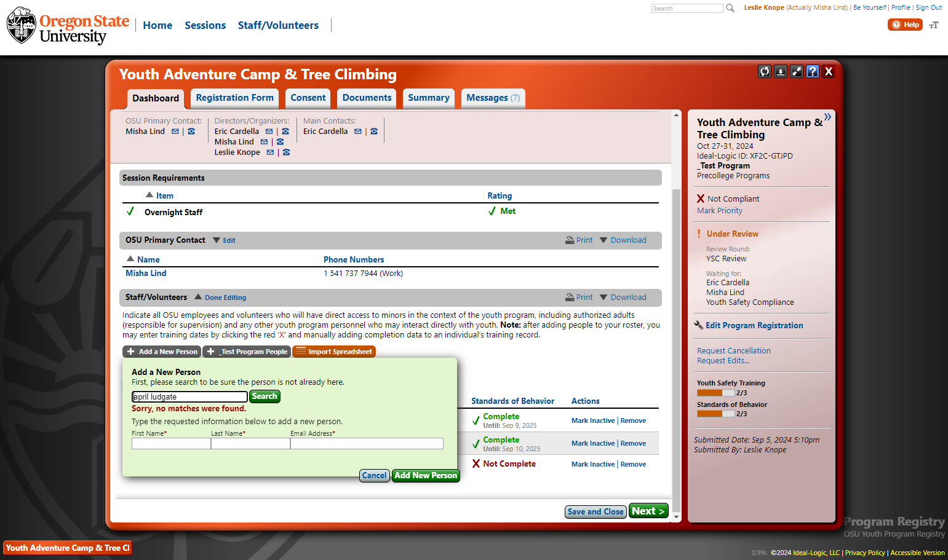Screen dimensions: 948x560
Task: Click the Email Address input field
Action: pos(367,444)
